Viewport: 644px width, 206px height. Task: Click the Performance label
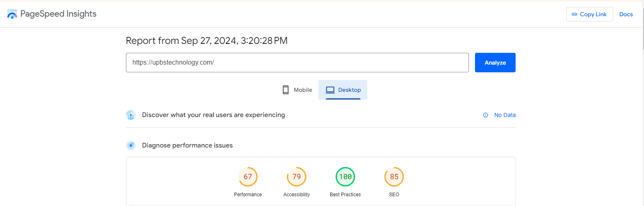[248, 195]
